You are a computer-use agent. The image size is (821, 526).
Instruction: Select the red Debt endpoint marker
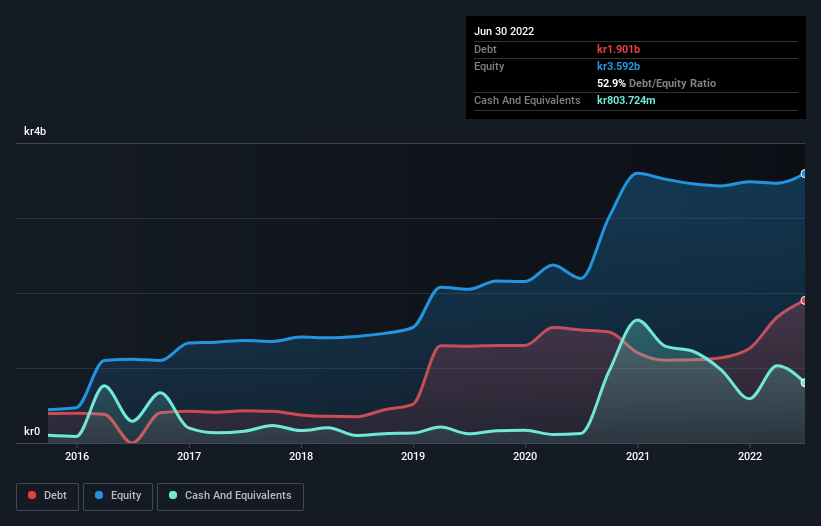(x=804, y=300)
